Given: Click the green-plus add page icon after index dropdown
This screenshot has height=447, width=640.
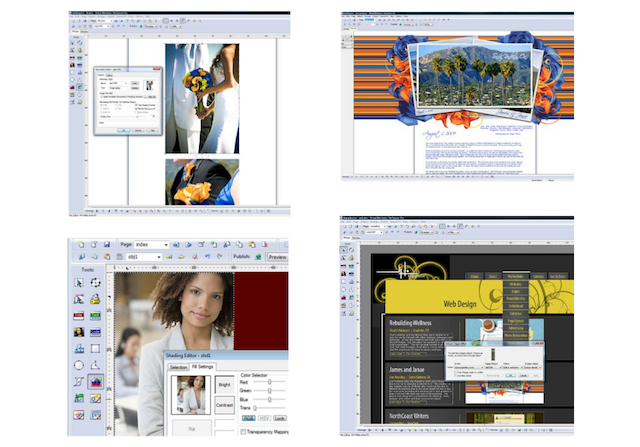Looking at the screenshot, I should coord(213,245).
